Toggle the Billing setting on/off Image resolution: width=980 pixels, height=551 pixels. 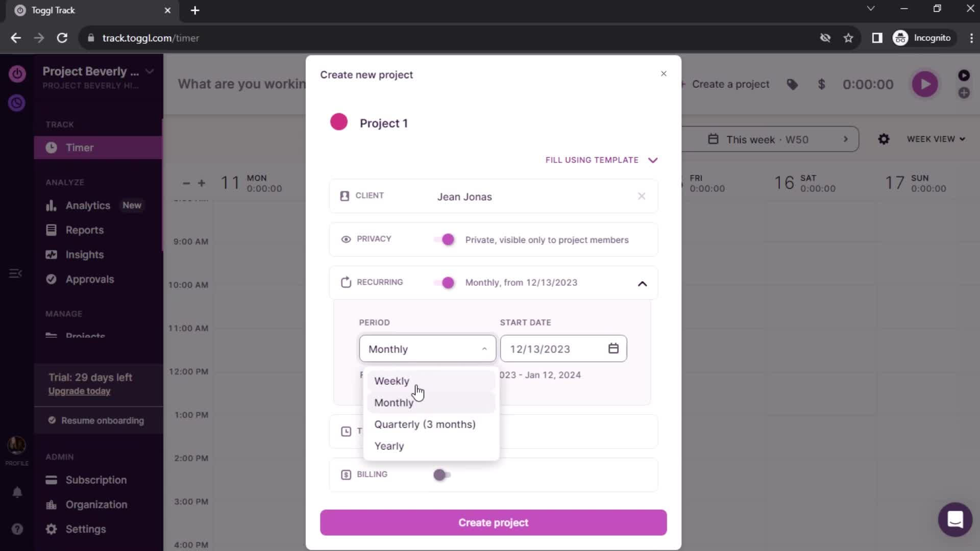pyautogui.click(x=442, y=475)
